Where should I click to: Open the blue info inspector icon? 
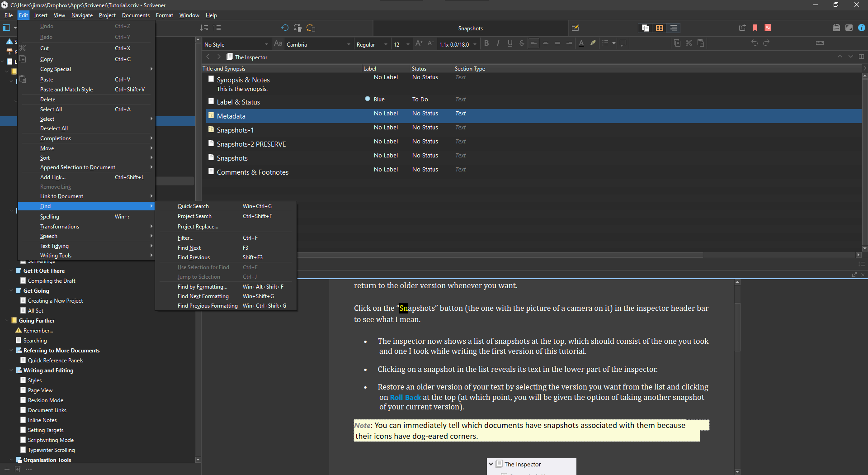(x=862, y=28)
